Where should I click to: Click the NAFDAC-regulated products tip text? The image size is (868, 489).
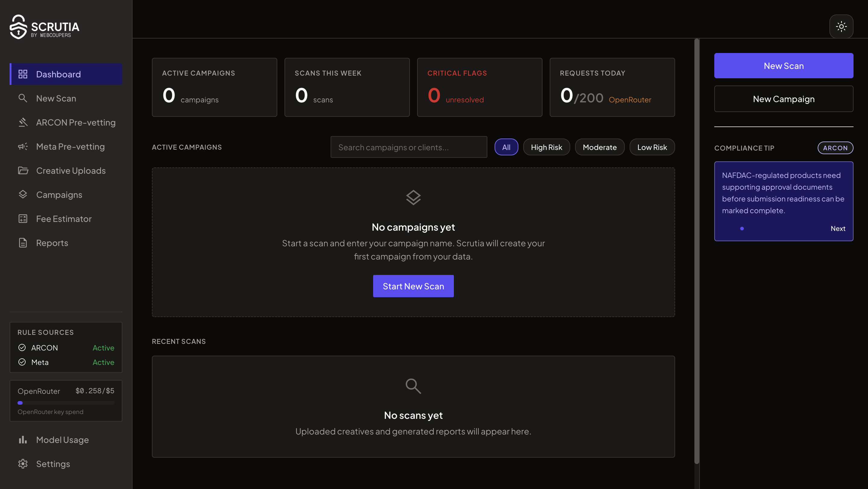click(x=783, y=193)
